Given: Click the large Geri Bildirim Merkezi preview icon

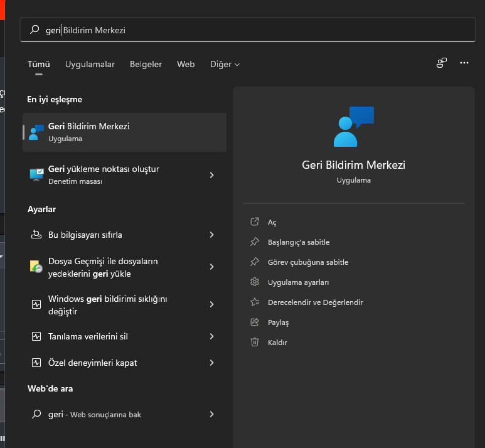Looking at the screenshot, I should pos(353,126).
